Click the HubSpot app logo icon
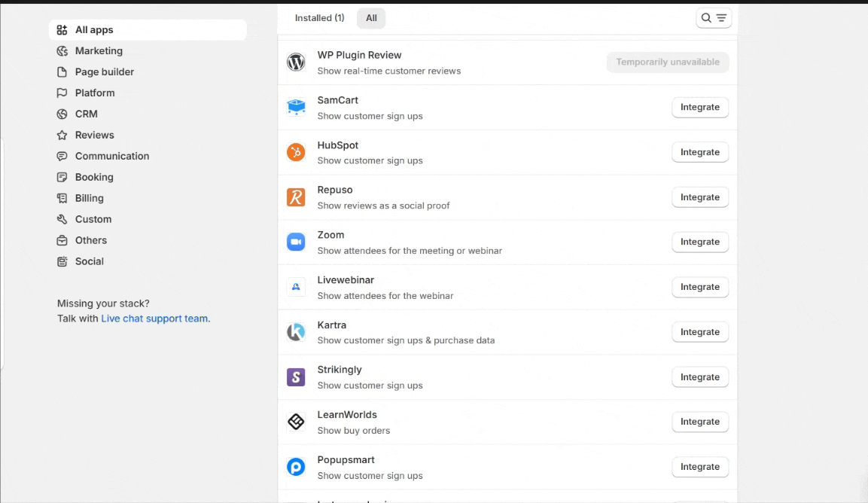Screen dimensions: 868x503 tap(296, 152)
